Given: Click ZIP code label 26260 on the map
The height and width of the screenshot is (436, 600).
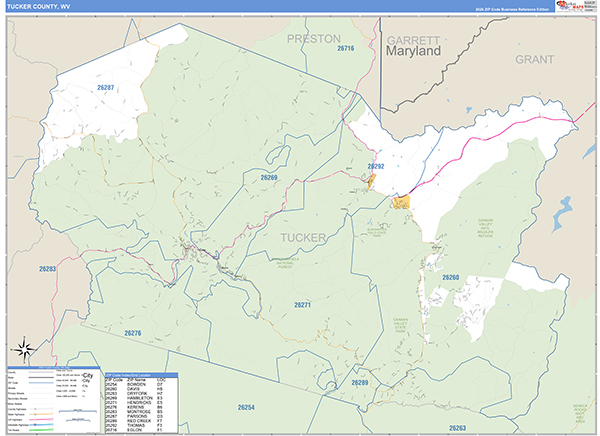Looking at the screenshot, I should click(451, 278).
